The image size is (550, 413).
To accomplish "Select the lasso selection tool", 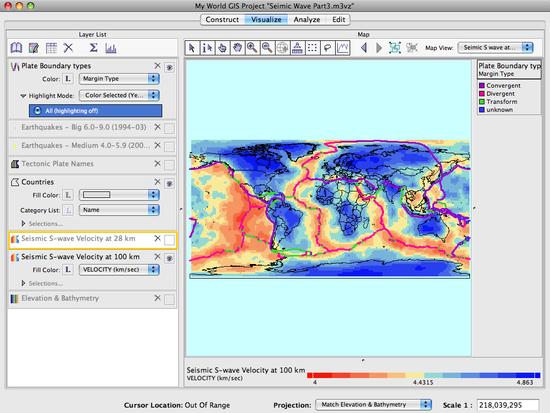I will [x=328, y=47].
